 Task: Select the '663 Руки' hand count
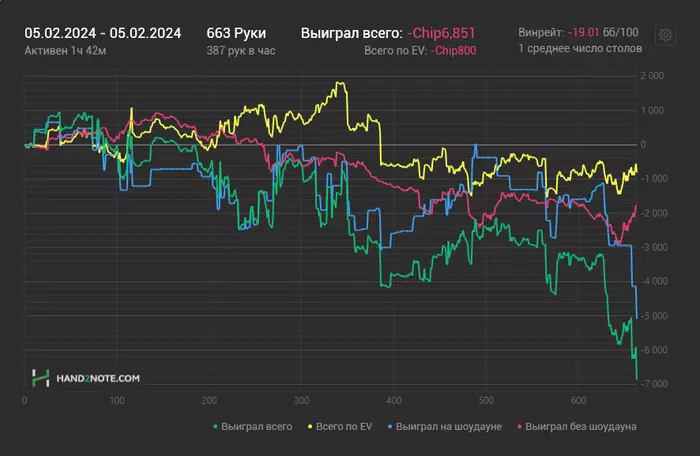(x=236, y=33)
